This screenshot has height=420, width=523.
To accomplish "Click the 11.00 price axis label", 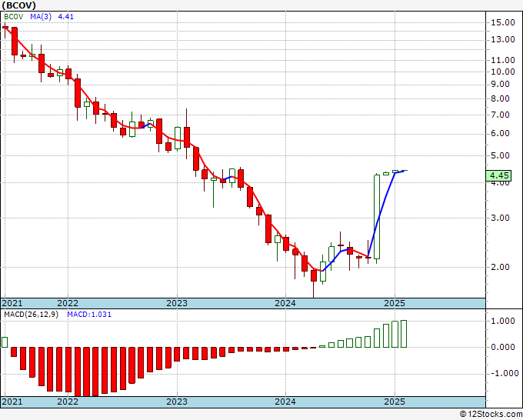I will pyautogui.click(x=503, y=60).
